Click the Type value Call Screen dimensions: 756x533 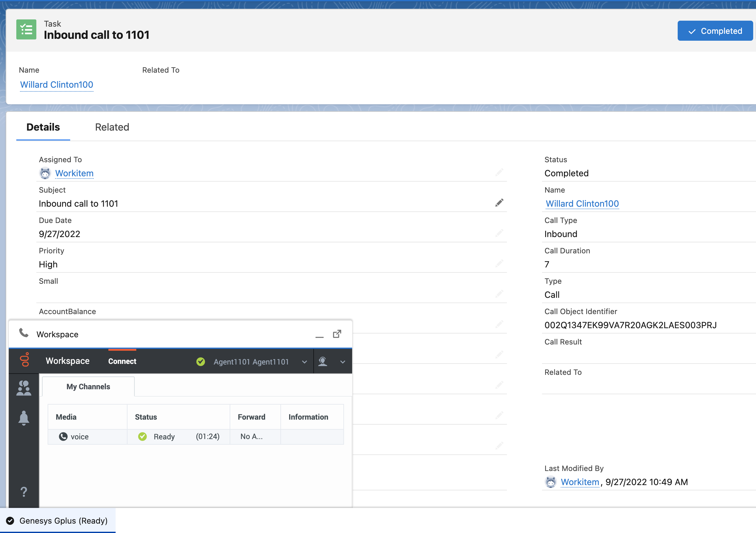tap(552, 295)
